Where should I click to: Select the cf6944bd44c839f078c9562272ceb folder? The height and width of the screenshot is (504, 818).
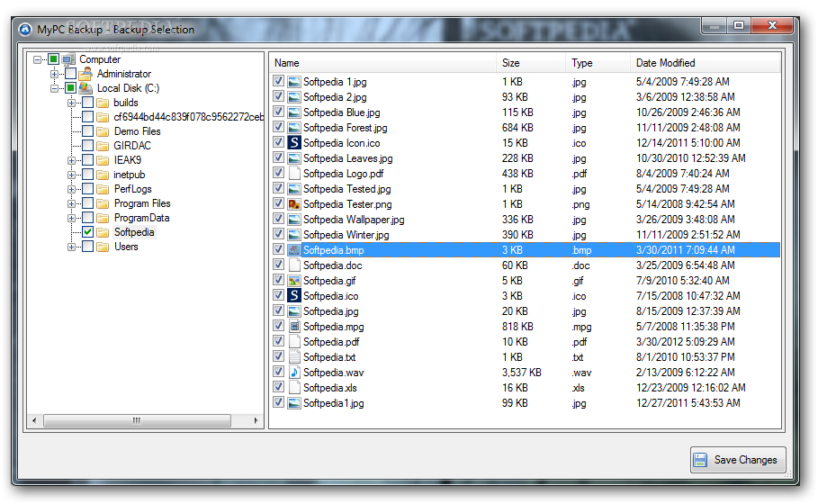pyautogui.click(x=189, y=117)
